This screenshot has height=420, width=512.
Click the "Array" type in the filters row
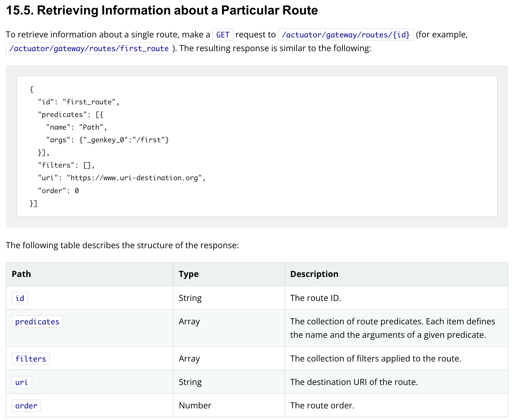pos(189,359)
